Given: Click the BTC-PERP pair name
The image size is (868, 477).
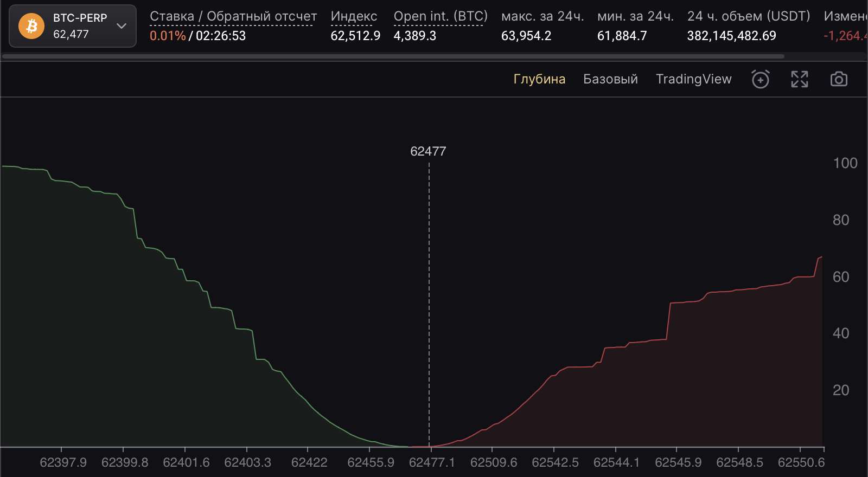Looking at the screenshot, I should click(80, 18).
